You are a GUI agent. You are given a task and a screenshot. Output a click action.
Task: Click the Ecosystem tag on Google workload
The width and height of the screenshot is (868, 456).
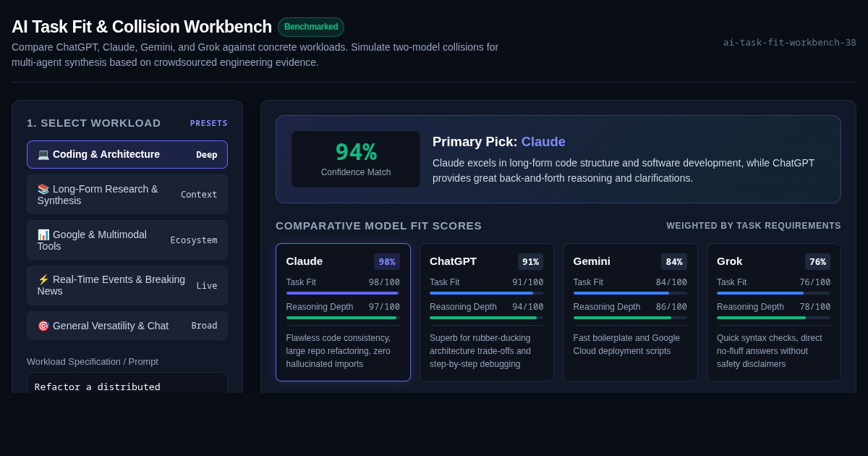tap(194, 240)
